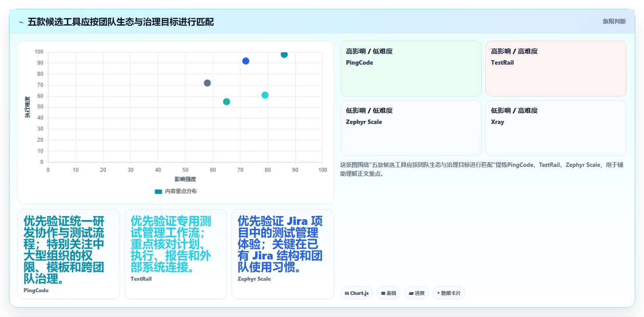Select the green-teal scatter point at lowest position
Image resolution: width=644 pixels, height=317 pixels.
click(x=226, y=102)
